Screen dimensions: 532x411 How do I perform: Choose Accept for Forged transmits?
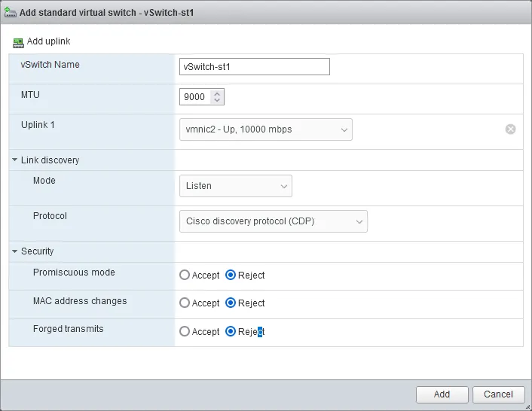pos(185,332)
